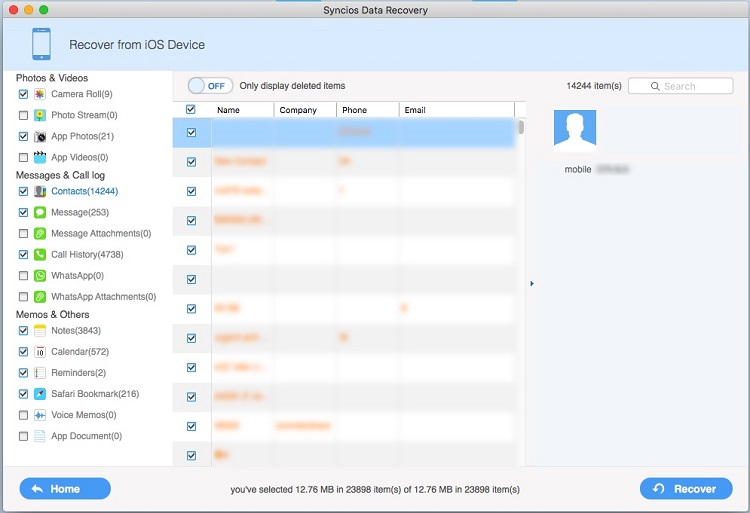
Task: Click the Reminders list icon
Action: [40, 373]
